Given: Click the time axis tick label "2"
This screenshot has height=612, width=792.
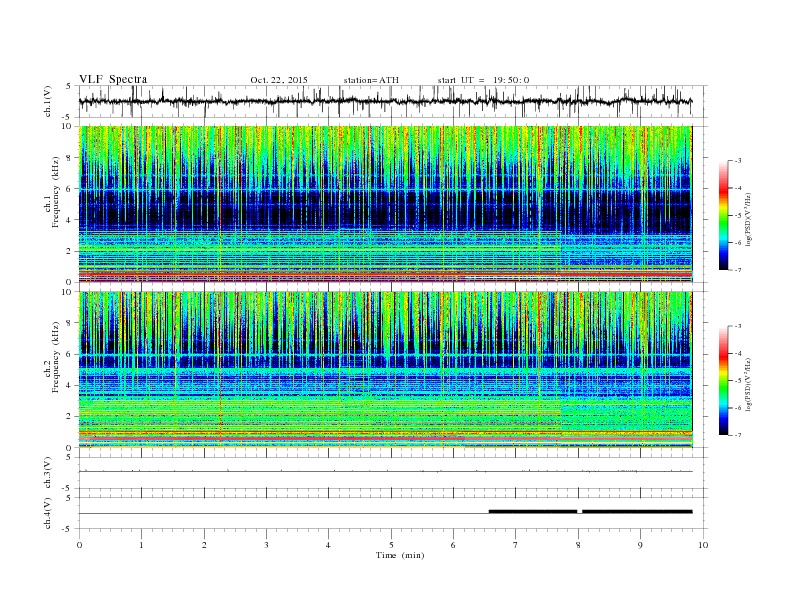Looking at the screenshot, I should click(x=204, y=545).
